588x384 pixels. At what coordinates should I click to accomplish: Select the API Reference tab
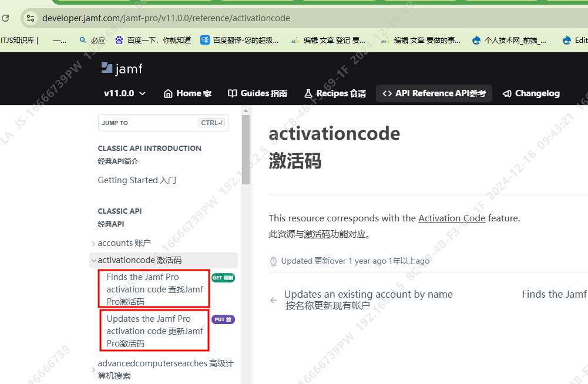point(434,93)
